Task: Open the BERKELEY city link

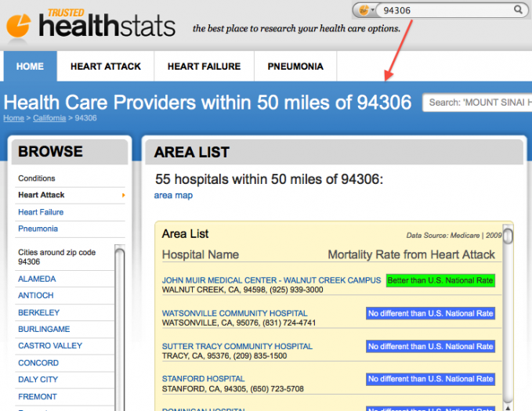Action: pyautogui.click(x=38, y=312)
